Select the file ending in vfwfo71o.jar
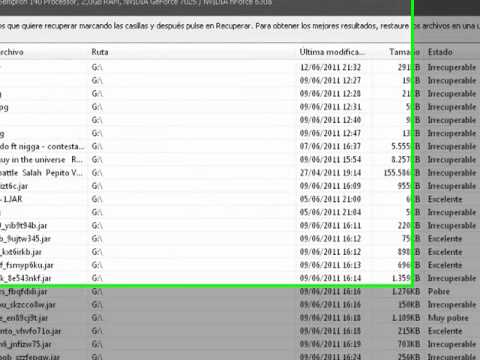Viewport: 480px width, 360px height. click(x=240, y=331)
